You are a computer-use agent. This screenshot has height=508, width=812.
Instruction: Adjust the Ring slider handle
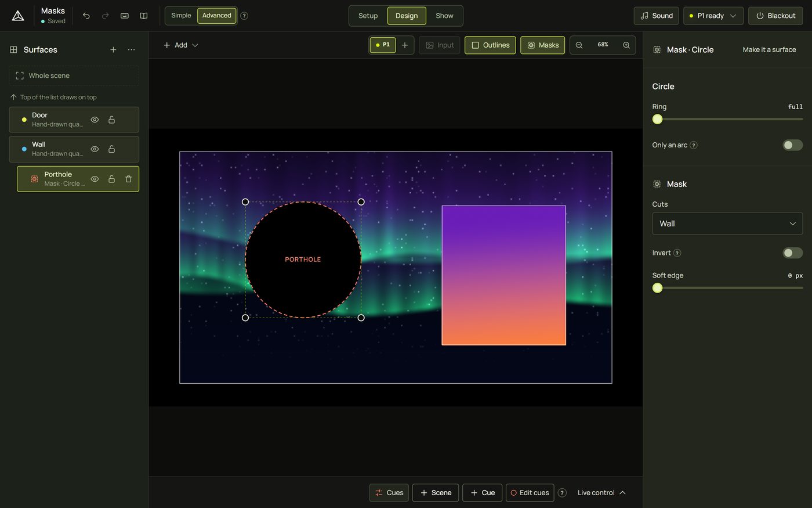pyautogui.click(x=657, y=119)
